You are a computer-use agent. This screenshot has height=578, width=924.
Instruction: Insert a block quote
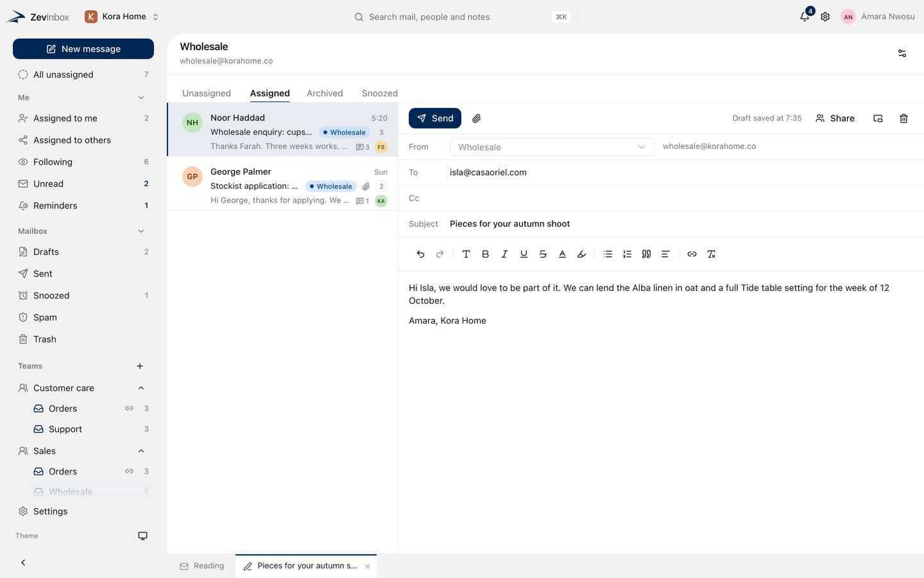point(646,254)
